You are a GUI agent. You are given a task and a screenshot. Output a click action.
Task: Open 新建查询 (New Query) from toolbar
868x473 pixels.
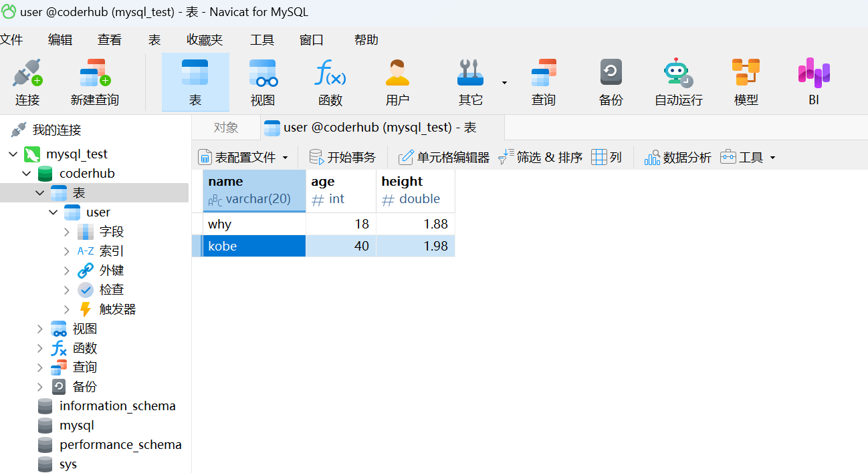click(94, 73)
